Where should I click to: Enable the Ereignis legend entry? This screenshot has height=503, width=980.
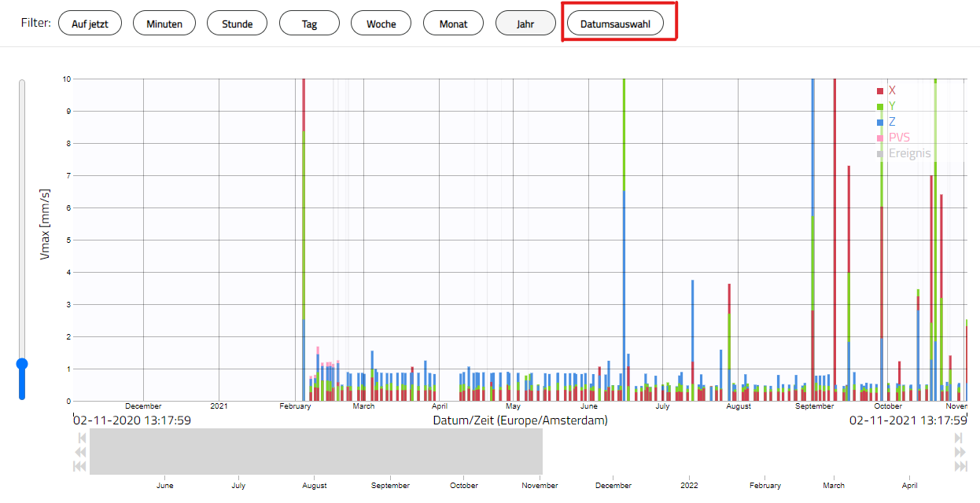904,153
